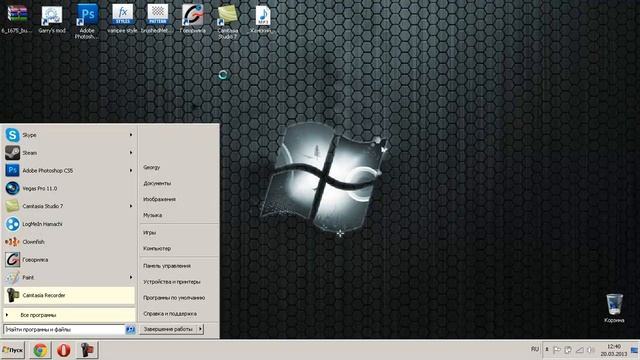Select Adobe Photoshop desktop shortcut
Screen dimensions: 640x360
tap(87, 22)
